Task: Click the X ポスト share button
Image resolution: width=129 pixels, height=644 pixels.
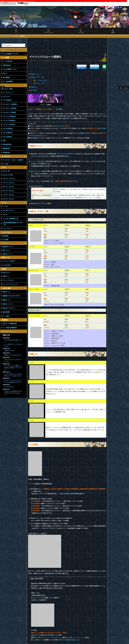Action: 69,66
